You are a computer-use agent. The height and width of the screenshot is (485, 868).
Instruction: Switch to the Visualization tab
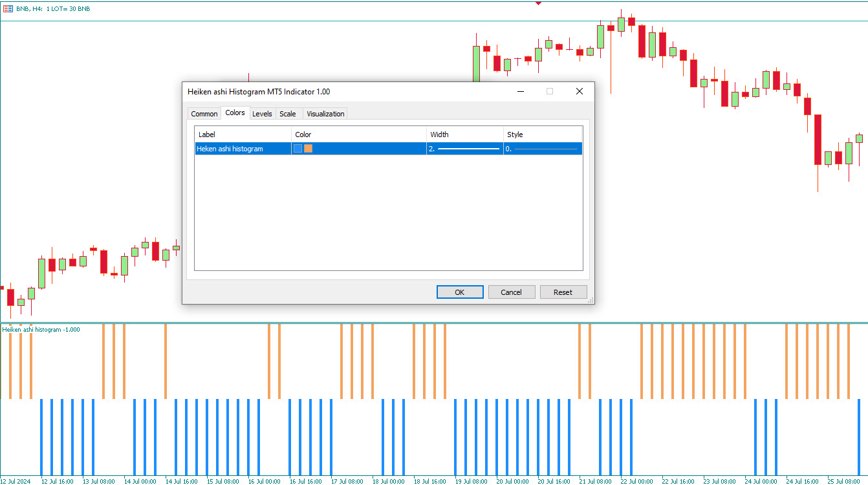click(x=325, y=113)
